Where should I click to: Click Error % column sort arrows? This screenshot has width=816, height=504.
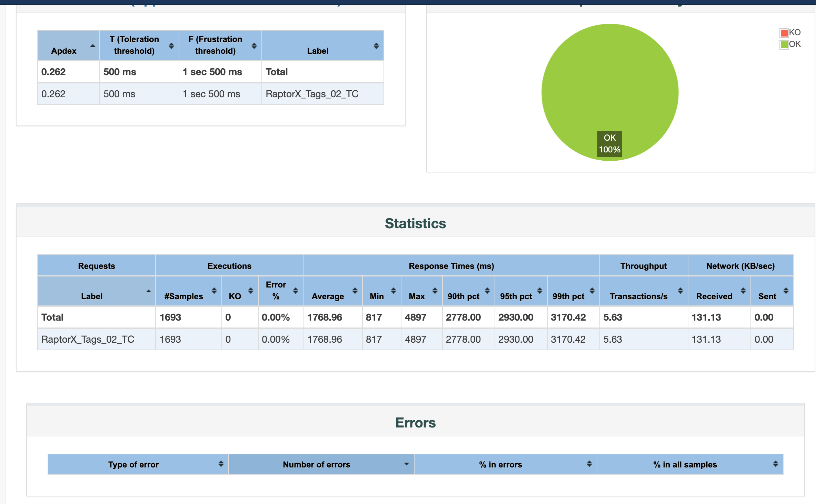[x=295, y=291]
